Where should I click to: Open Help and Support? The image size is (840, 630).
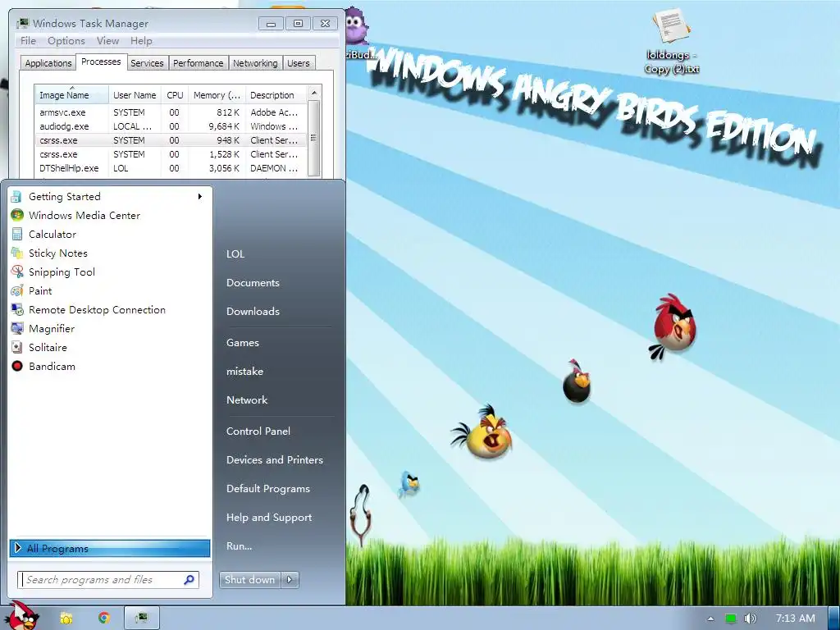269,518
